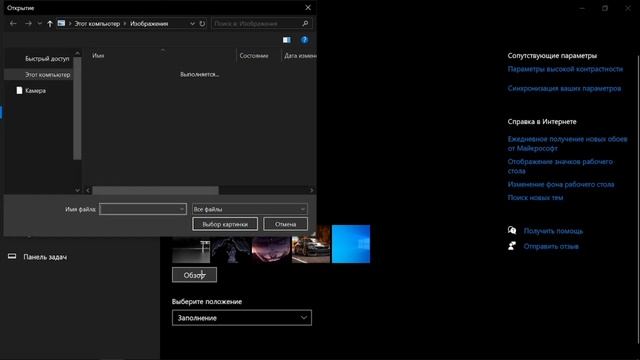Sort by the 'Состояние' column header
This screenshot has height=360, width=640.
click(254, 56)
